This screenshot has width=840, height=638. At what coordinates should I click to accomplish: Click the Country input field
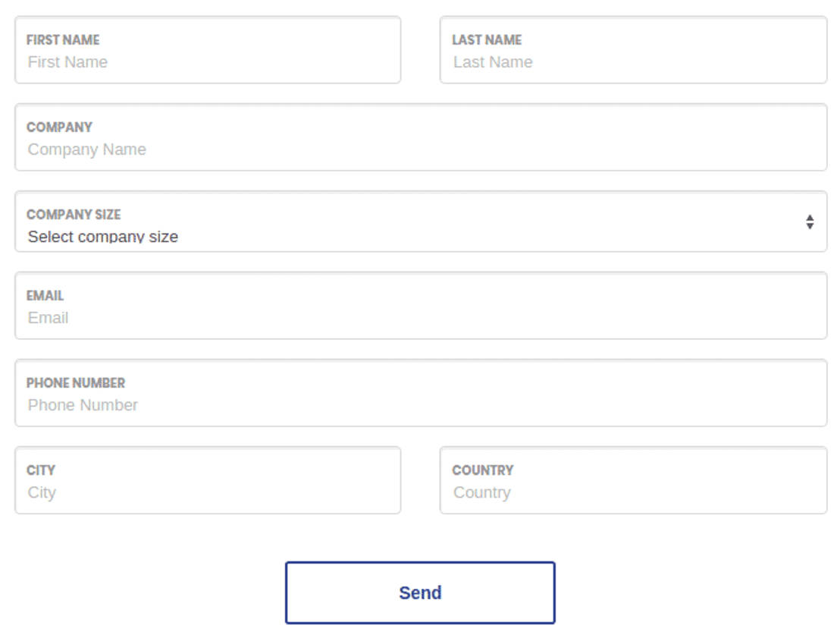[632, 492]
